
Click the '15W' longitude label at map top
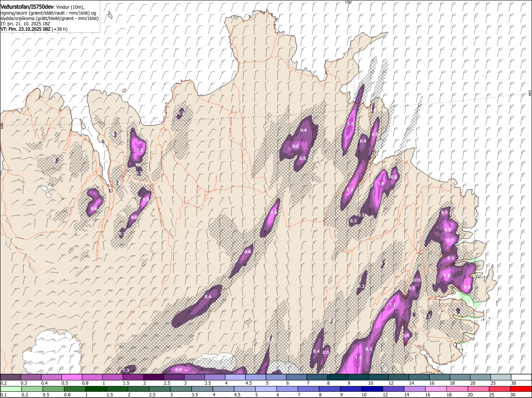(348, 2)
